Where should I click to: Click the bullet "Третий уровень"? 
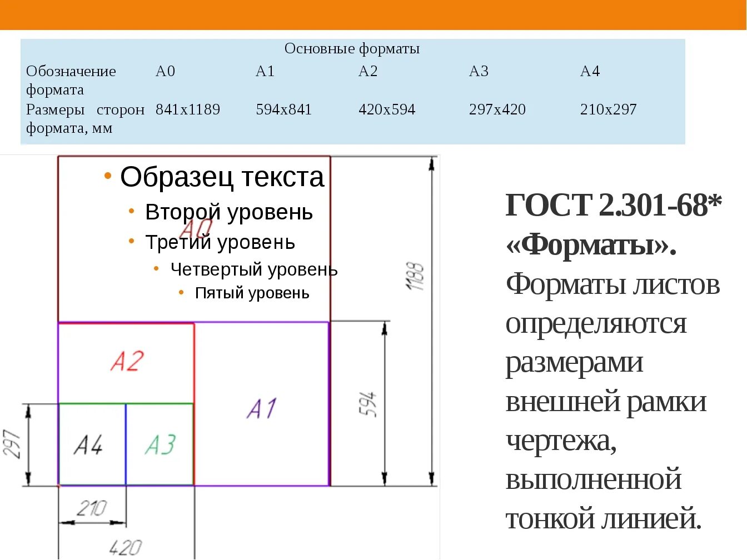(220, 243)
